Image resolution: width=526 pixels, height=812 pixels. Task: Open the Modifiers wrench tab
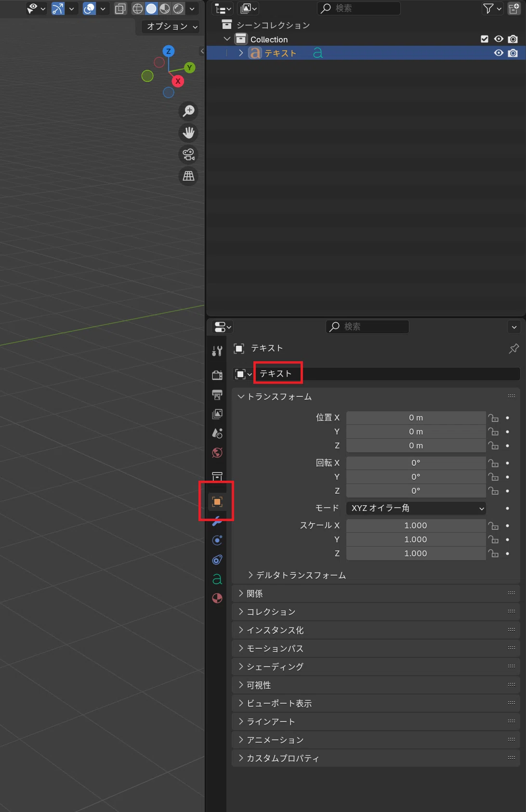217,521
